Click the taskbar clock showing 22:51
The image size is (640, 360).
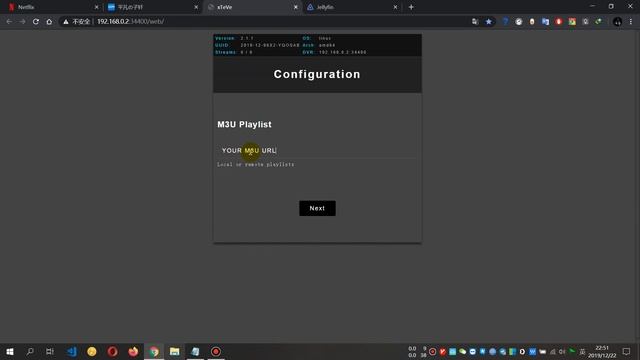(x=602, y=351)
